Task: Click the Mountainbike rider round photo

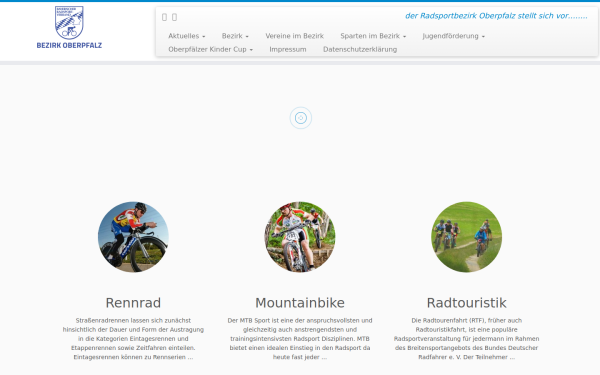Action: [300, 237]
